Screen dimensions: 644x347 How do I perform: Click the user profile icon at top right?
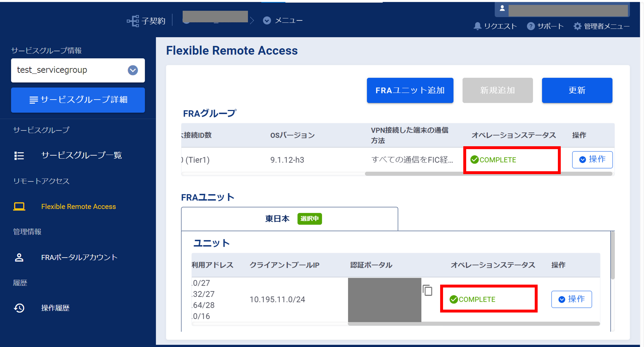502,9
